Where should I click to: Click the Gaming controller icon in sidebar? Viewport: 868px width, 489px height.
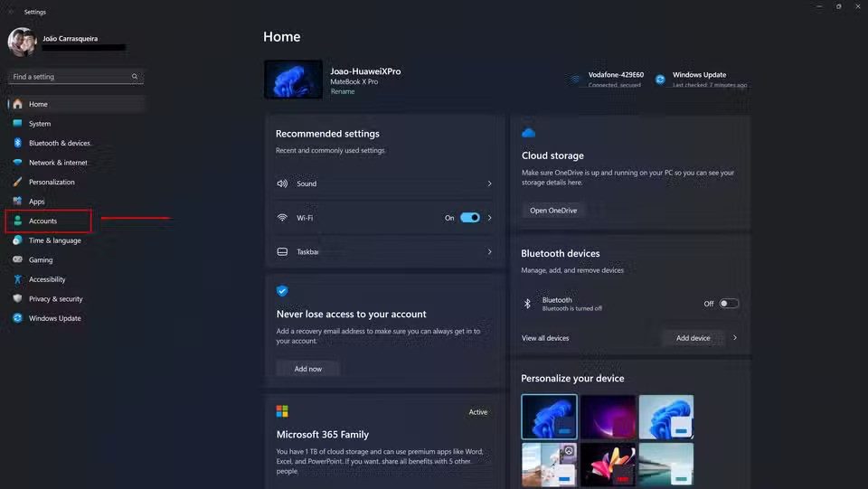click(17, 259)
